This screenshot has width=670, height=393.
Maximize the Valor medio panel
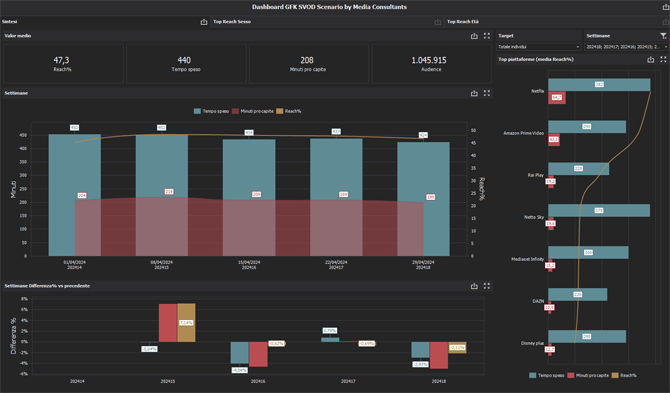(487, 36)
